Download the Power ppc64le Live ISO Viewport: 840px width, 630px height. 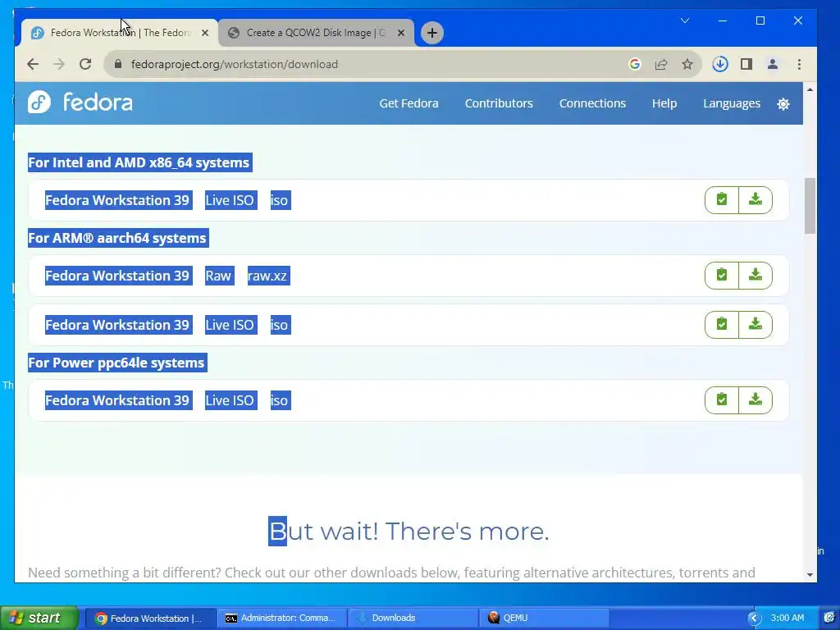click(756, 400)
